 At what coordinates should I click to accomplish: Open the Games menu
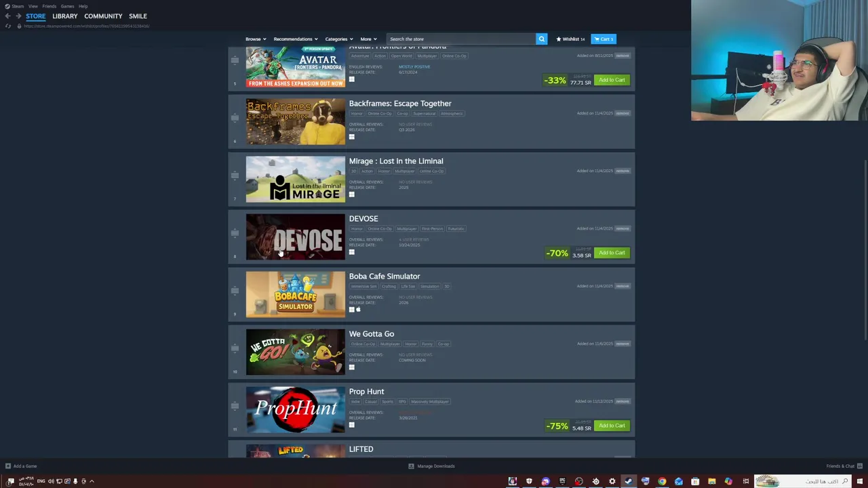67,6
